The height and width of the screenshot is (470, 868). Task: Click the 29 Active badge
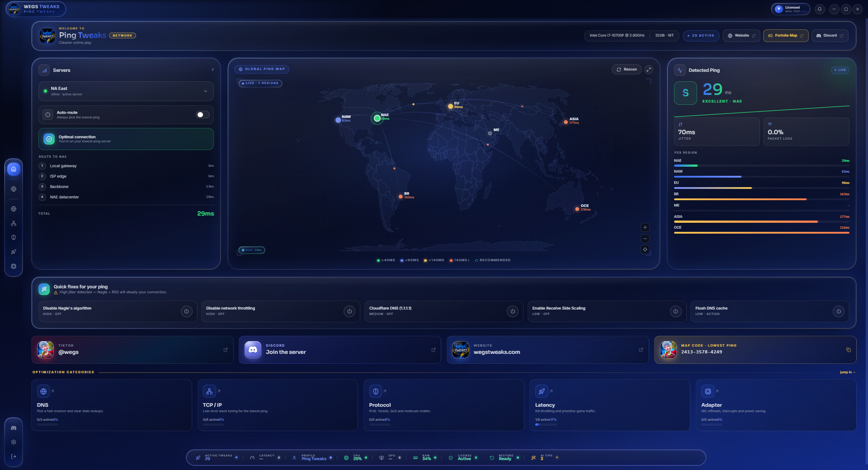[701, 36]
